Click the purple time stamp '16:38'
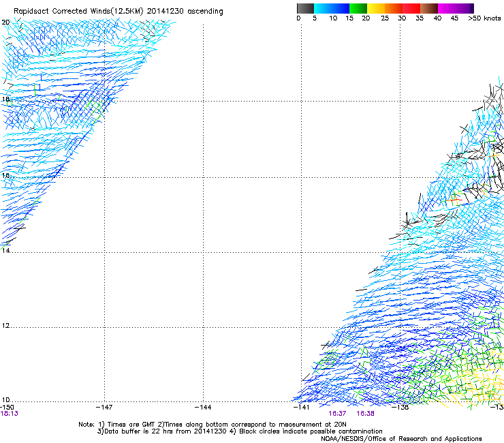Image resolution: width=504 pixels, height=443 pixels. (366, 414)
